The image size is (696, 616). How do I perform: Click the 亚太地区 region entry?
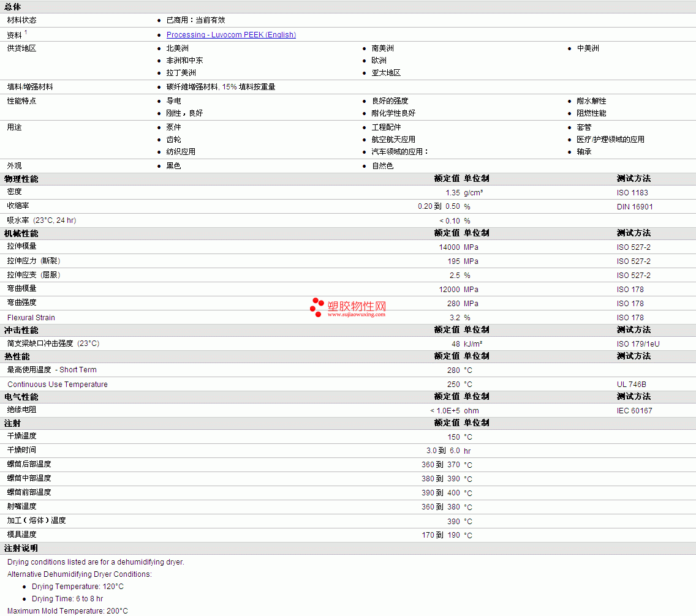pos(386,73)
